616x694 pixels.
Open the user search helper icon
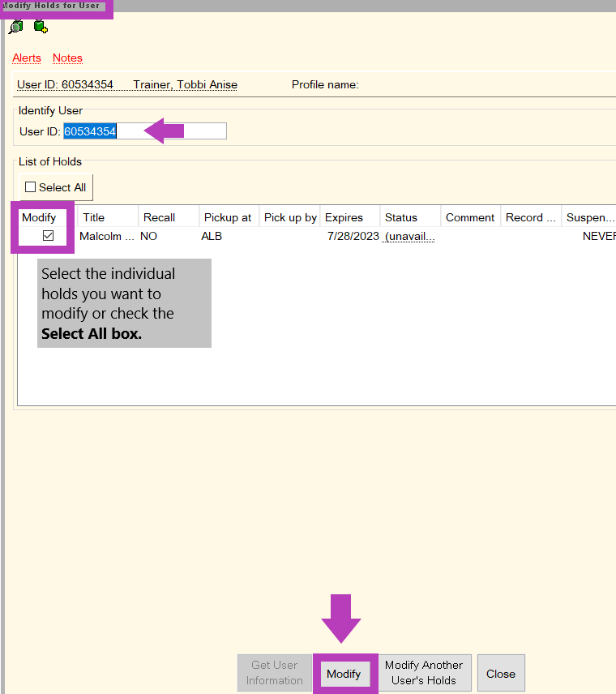(x=16, y=27)
